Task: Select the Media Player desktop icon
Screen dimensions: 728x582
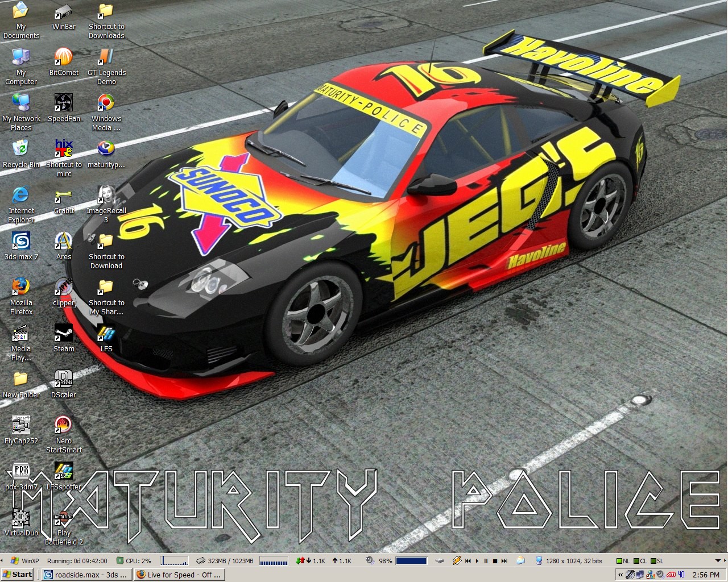Action: 21,343
